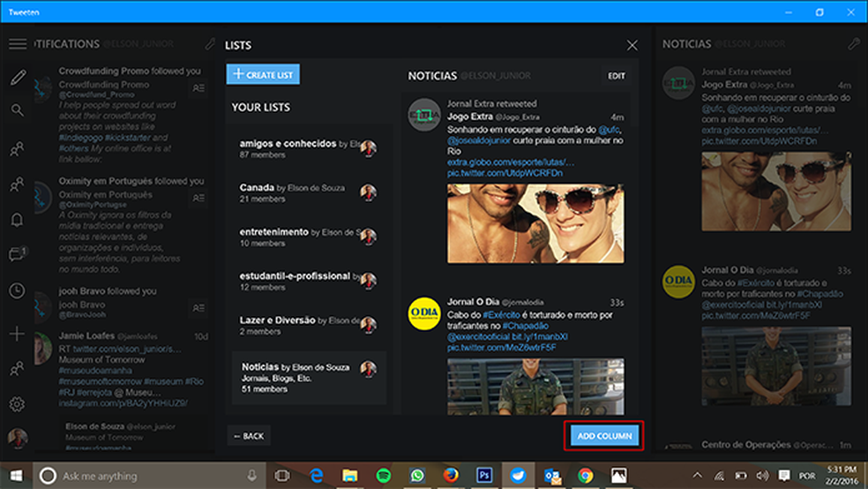Edit the Notifications column via its wrench icon
The width and height of the screenshot is (868, 489).
209,44
